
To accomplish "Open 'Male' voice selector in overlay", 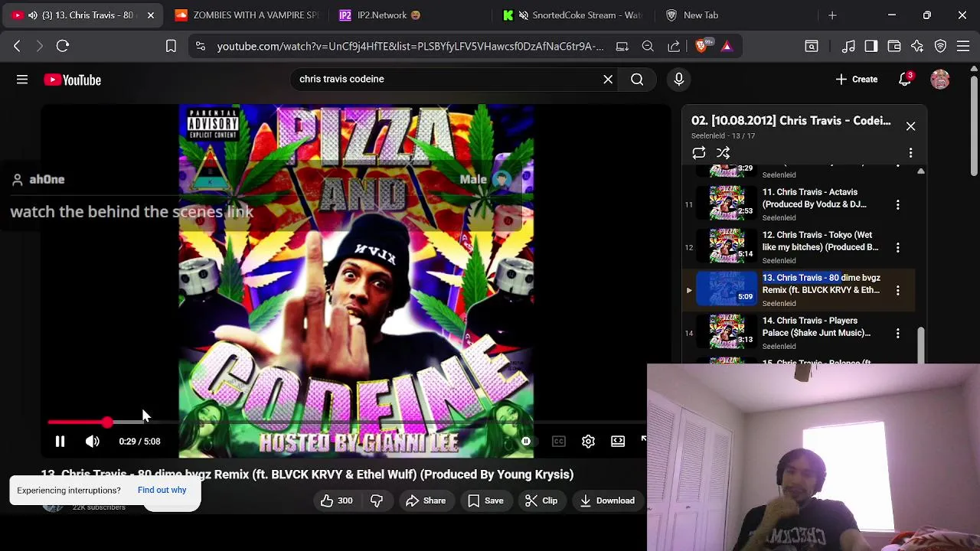I will (485, 179).
